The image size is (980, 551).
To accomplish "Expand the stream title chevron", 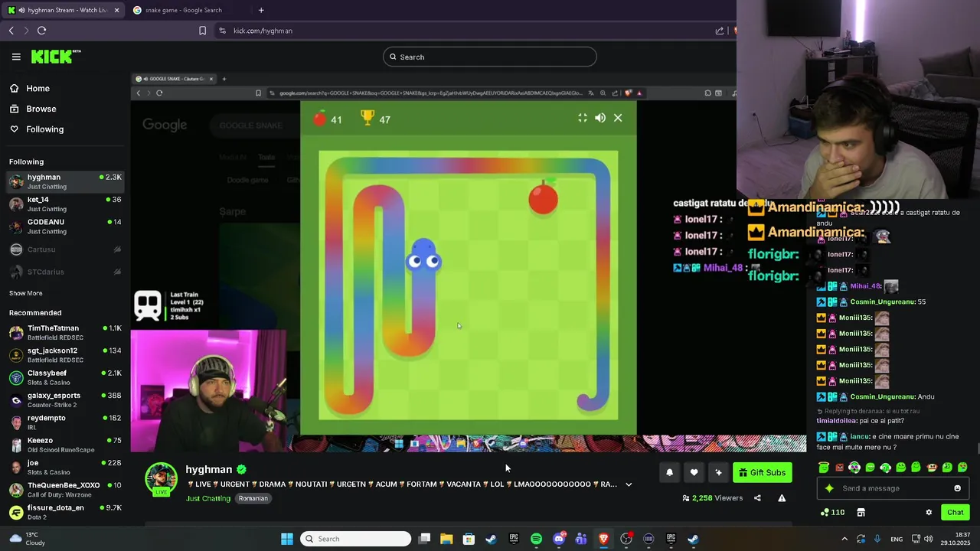I will tap(629, 484).
